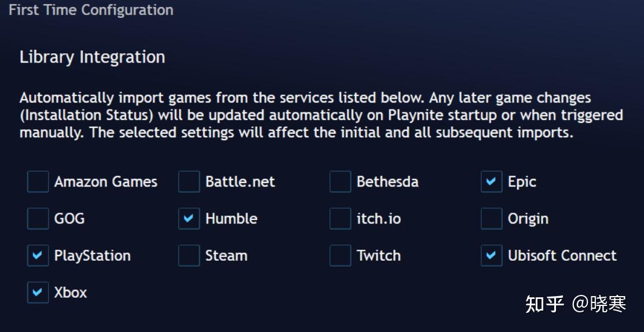
Task: Enable Twitch game import
Action: [x=340, y=256]
